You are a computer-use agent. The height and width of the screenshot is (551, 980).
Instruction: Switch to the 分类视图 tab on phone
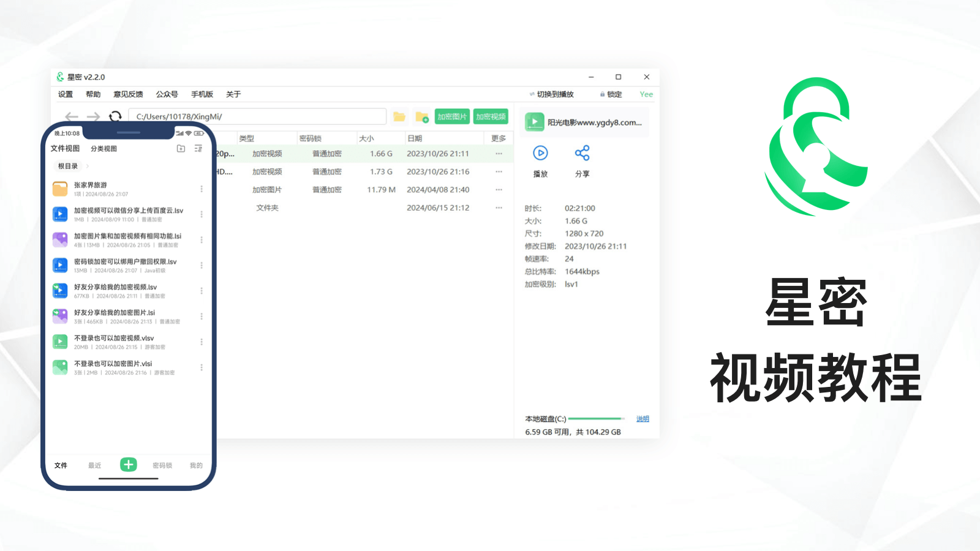coord(104,149)
